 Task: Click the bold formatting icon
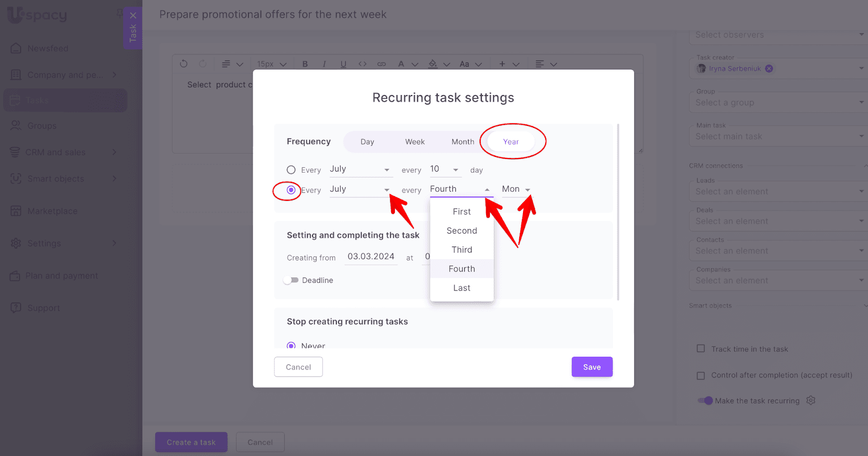(x=305, y=64)
